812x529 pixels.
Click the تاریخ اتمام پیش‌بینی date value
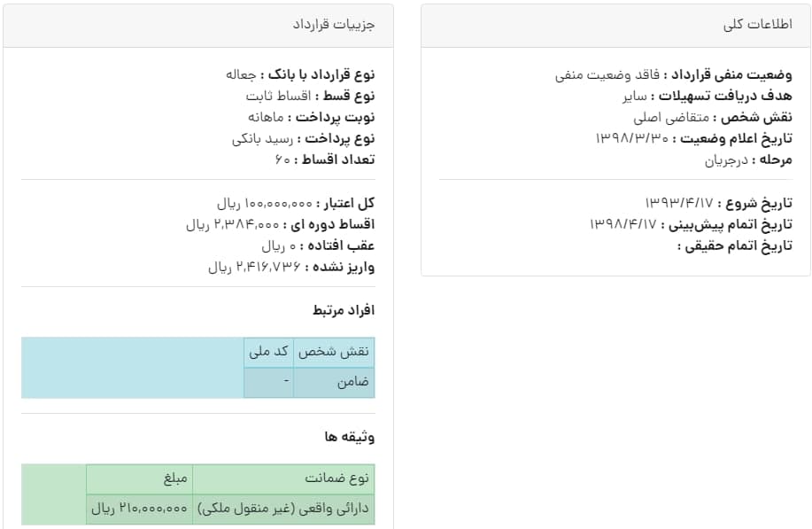point(623,224)
